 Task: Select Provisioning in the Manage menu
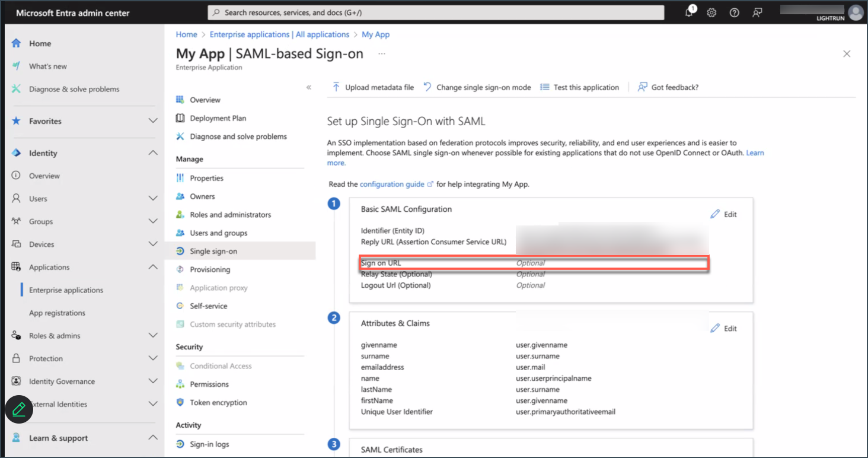coord(210,269)
